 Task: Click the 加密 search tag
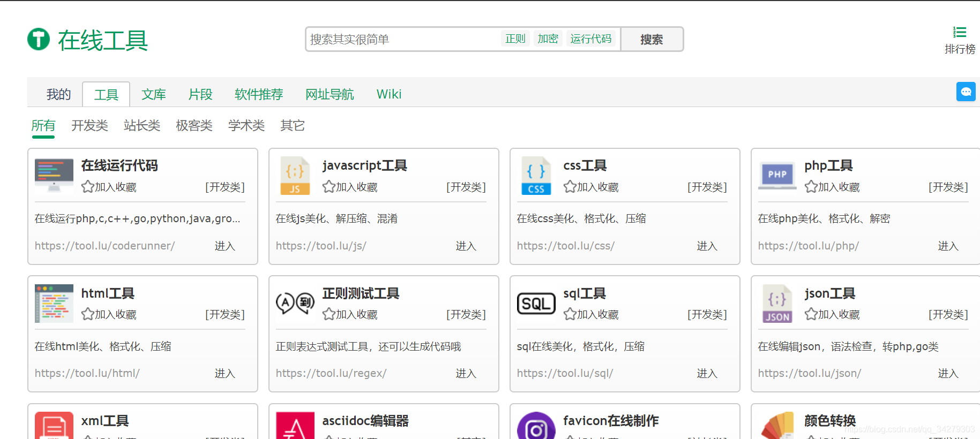tap(548, 39)
